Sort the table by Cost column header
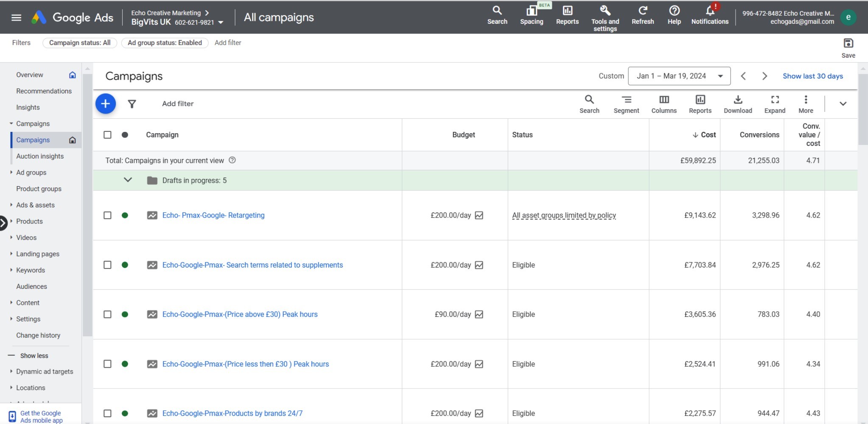Screen dimensions: 868x424 (708, 135)
